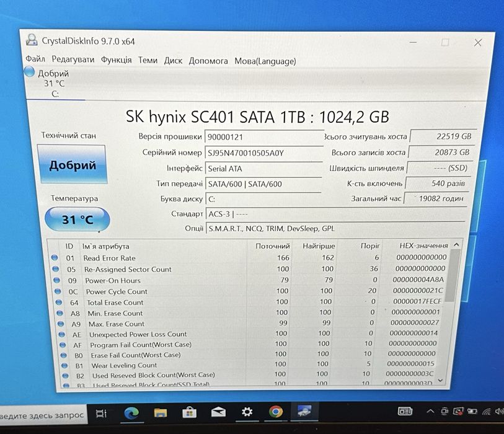Open Google Chrome from the taskbar

coord(276,411)
